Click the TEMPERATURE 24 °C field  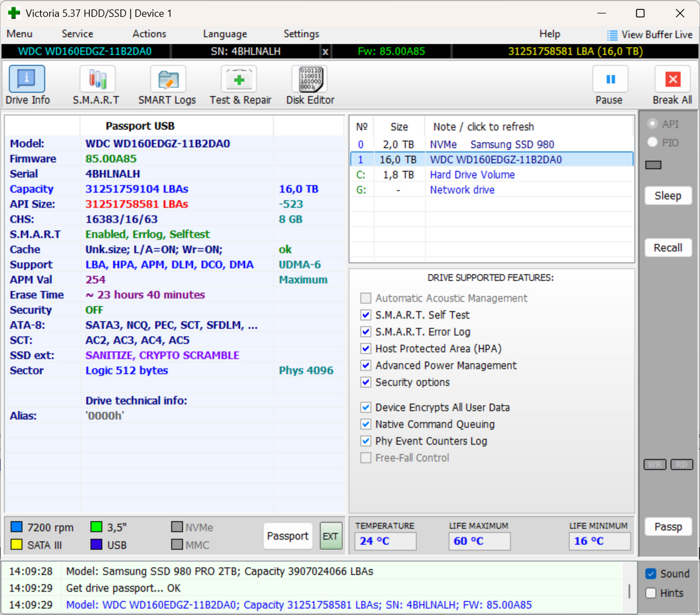386,541
